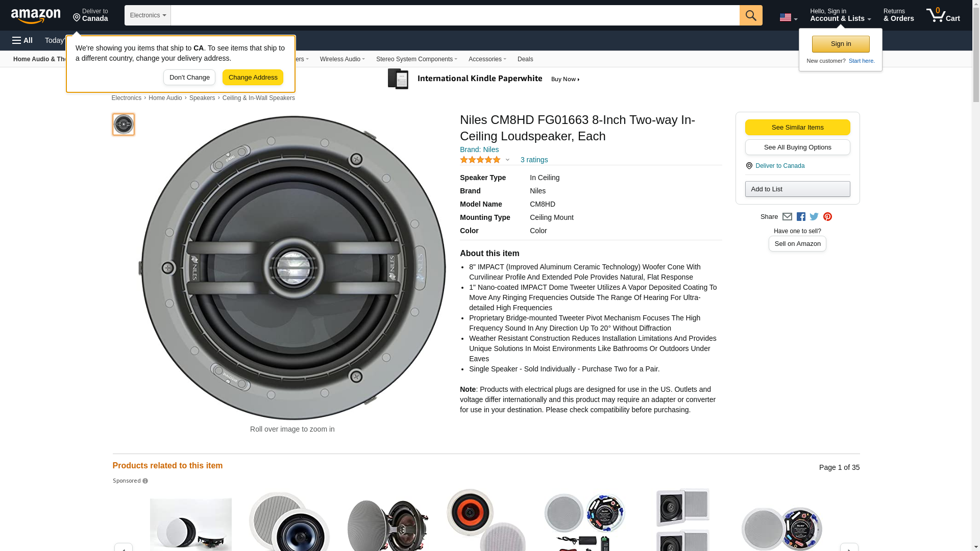Share on Facebook

coord(801,217)
